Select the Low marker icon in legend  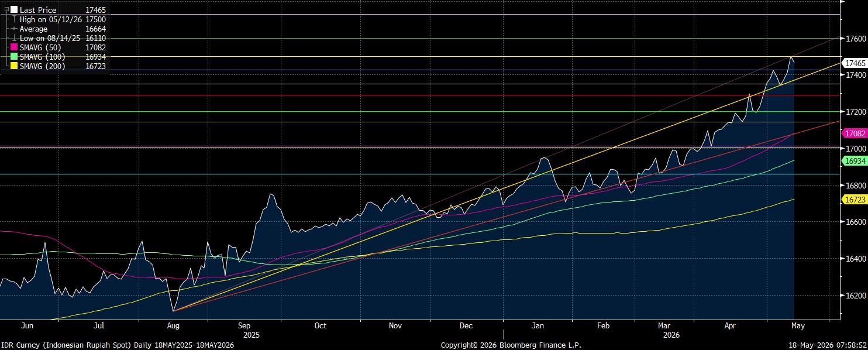coord(14,38)
